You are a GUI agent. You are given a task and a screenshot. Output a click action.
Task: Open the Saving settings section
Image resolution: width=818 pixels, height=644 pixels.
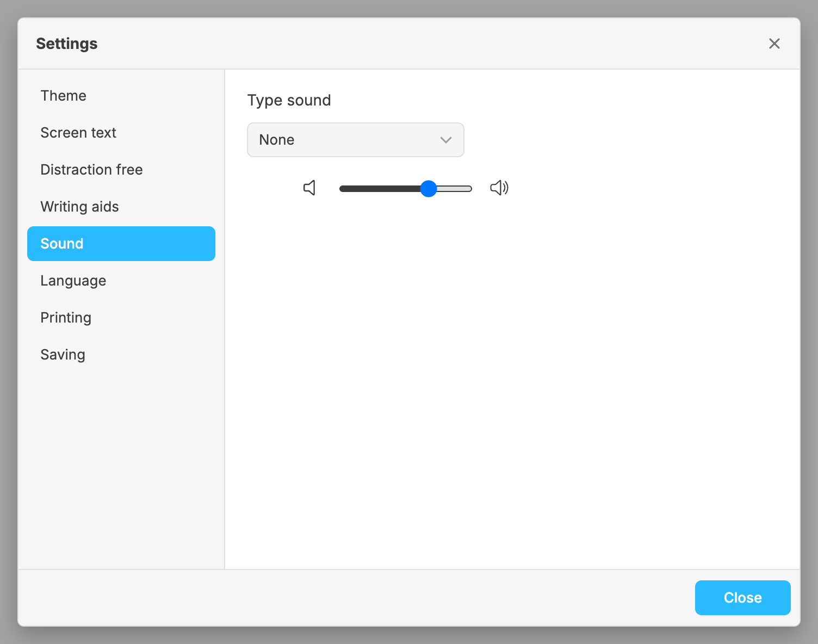coord(121,355)
